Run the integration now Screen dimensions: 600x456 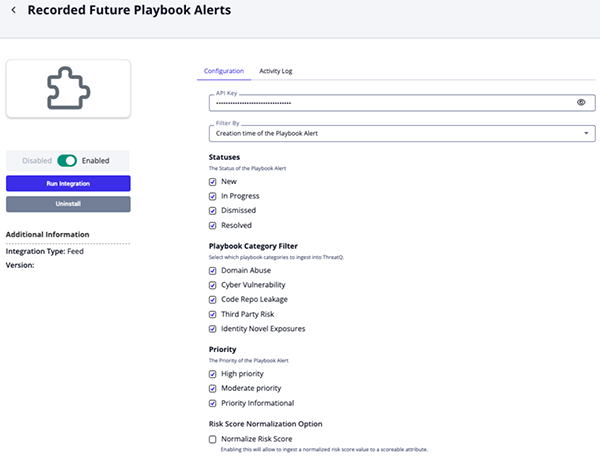click(x=68, y=184)
